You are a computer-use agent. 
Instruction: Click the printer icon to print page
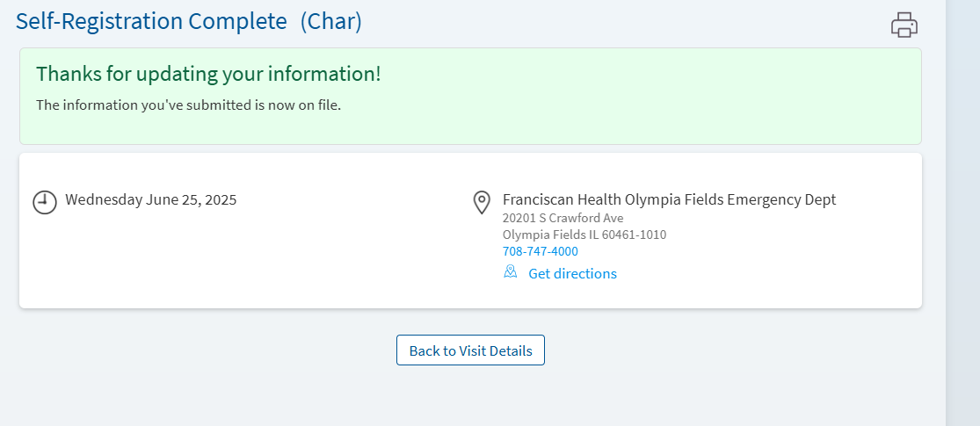(904, 25)
